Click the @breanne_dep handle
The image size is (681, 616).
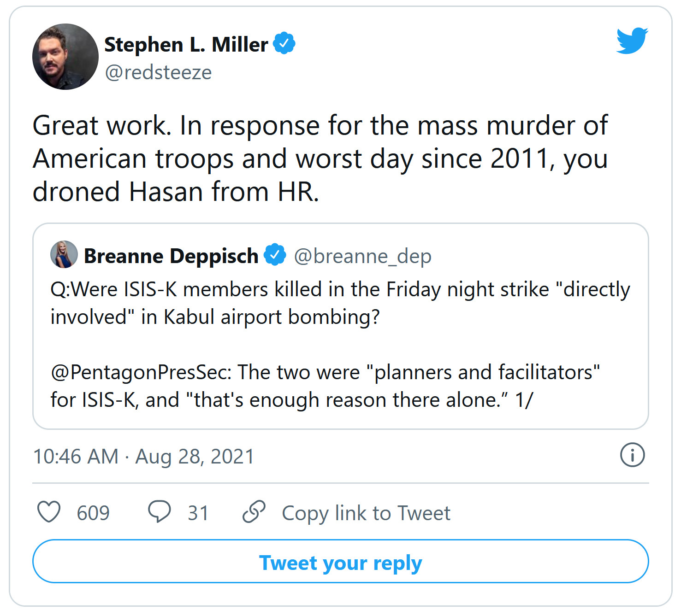(x=362, y=256)
